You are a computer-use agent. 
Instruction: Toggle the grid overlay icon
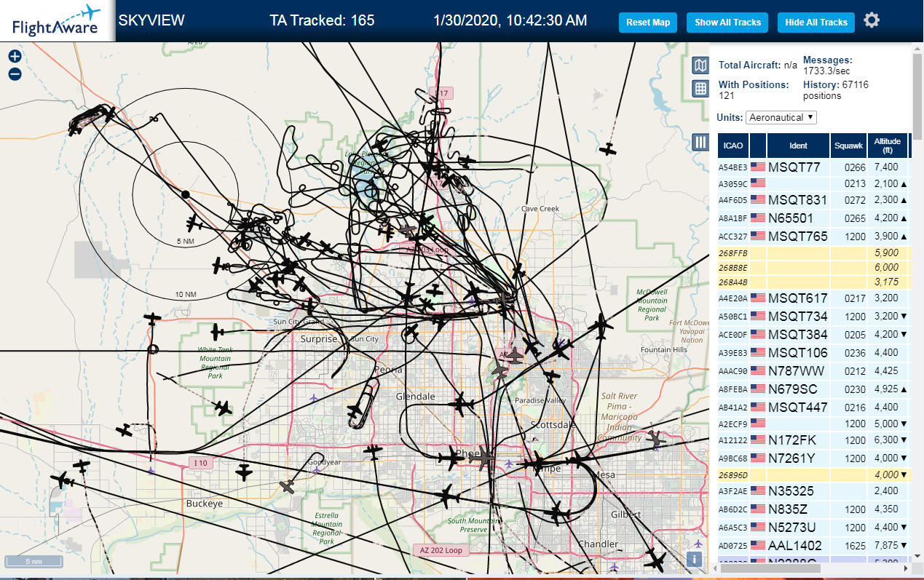coord(700,89)
